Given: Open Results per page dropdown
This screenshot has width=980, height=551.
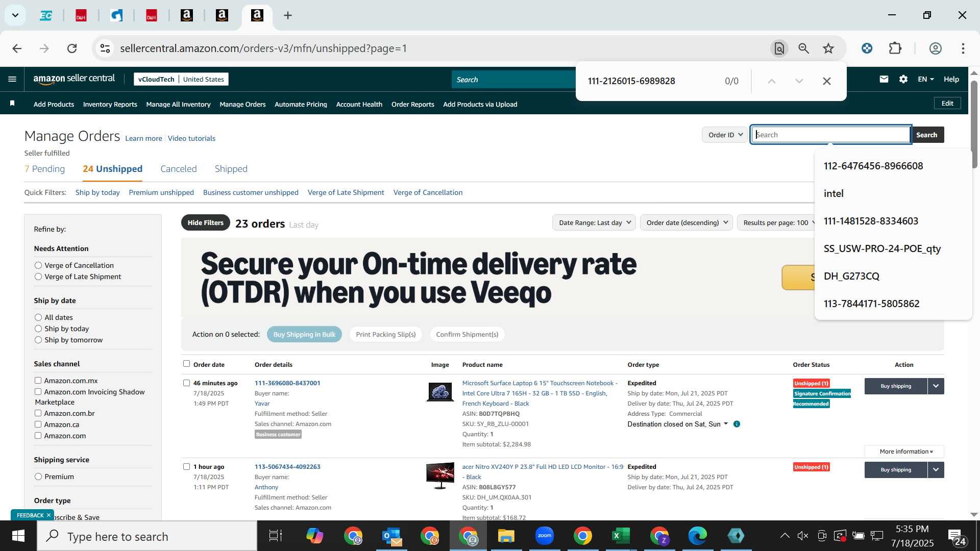Looking at the screenshot, I should tap(776, 222).
